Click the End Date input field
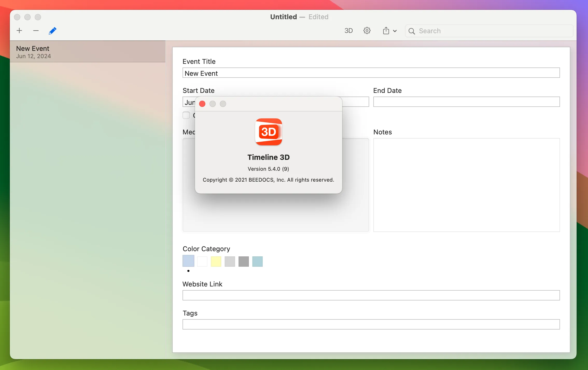The height and width of the screenshot is (370, 588). coord(466,102)
